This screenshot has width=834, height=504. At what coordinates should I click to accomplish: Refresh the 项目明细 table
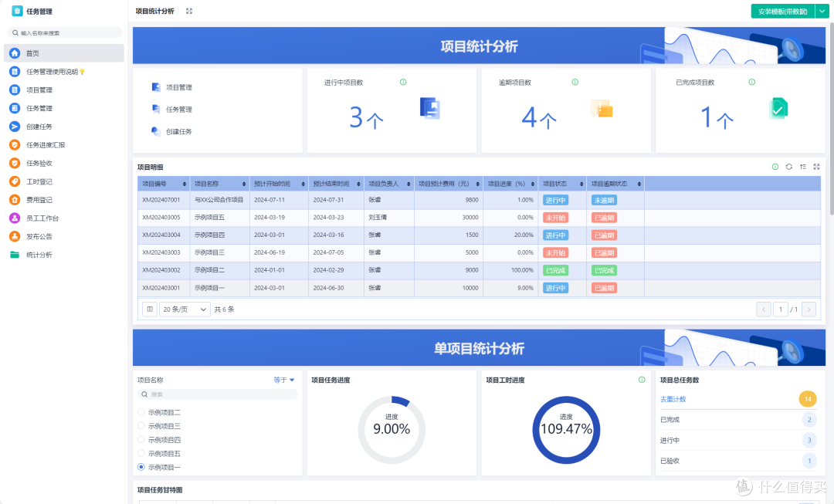coord(788,167)
